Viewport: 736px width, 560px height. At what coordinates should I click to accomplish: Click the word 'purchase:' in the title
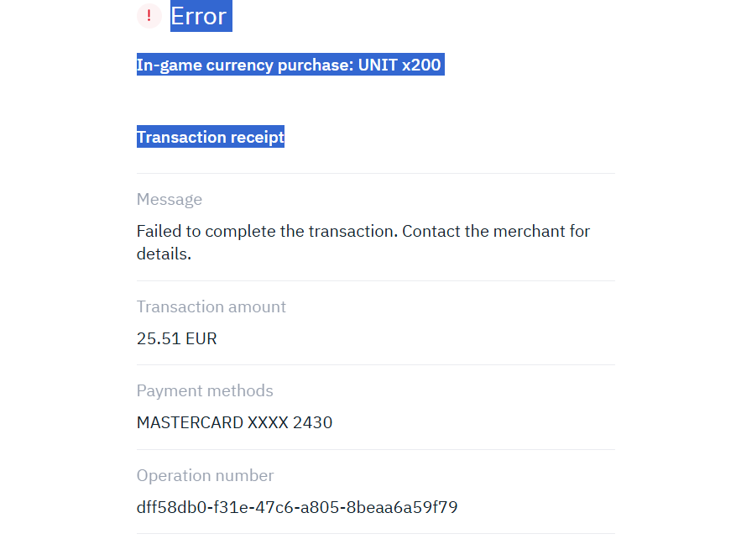(x=315, y=65)
